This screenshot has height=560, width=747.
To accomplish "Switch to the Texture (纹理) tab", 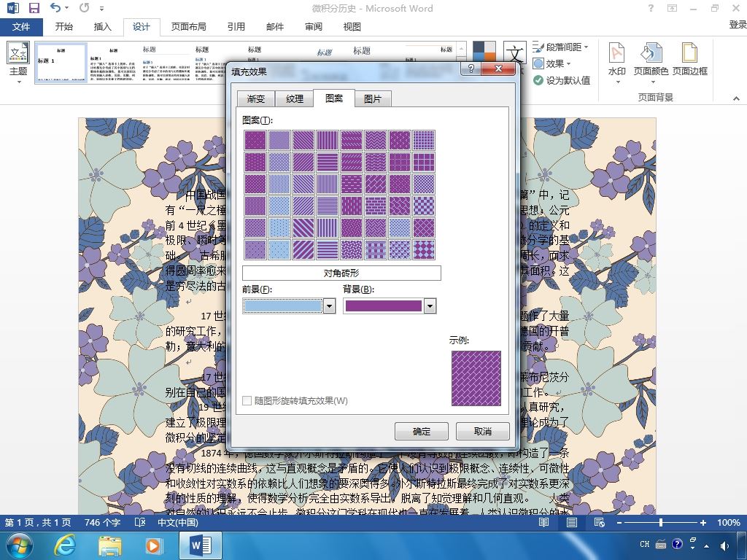I will pos(295,98).
